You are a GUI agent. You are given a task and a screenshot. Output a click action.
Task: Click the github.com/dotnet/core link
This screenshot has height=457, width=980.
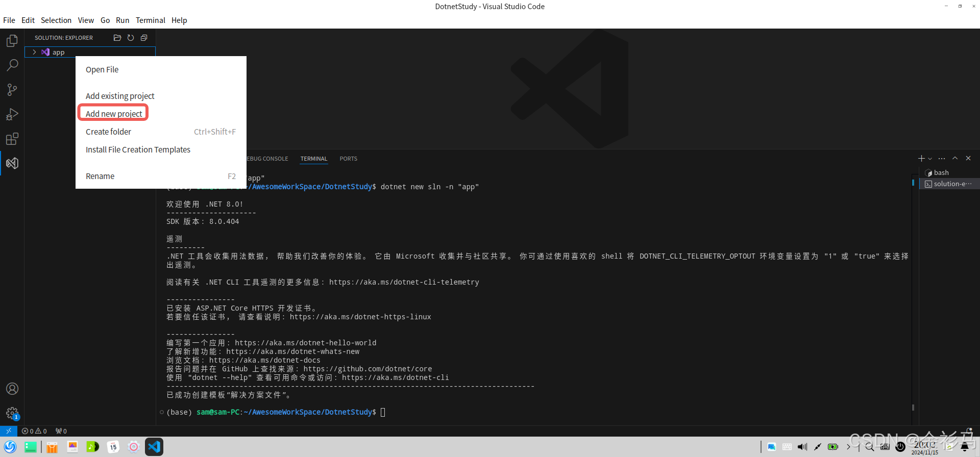tap(367, 369)
